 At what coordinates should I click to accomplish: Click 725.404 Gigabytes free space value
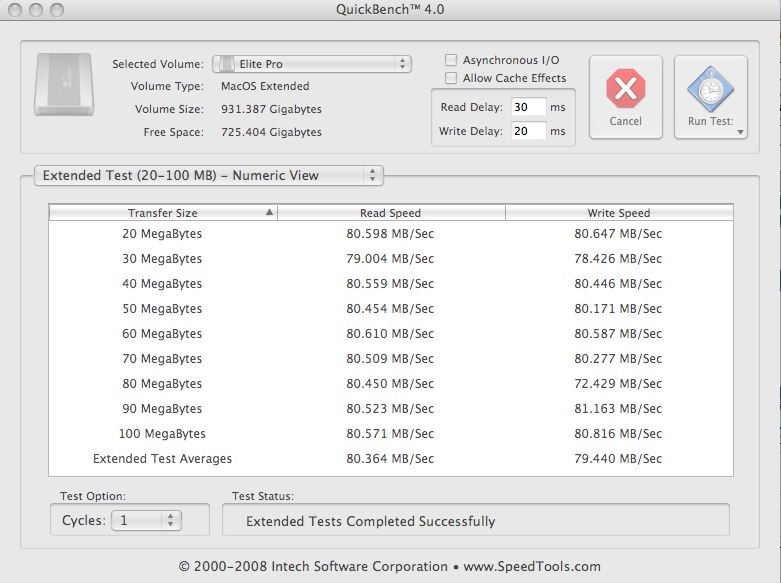271,132
